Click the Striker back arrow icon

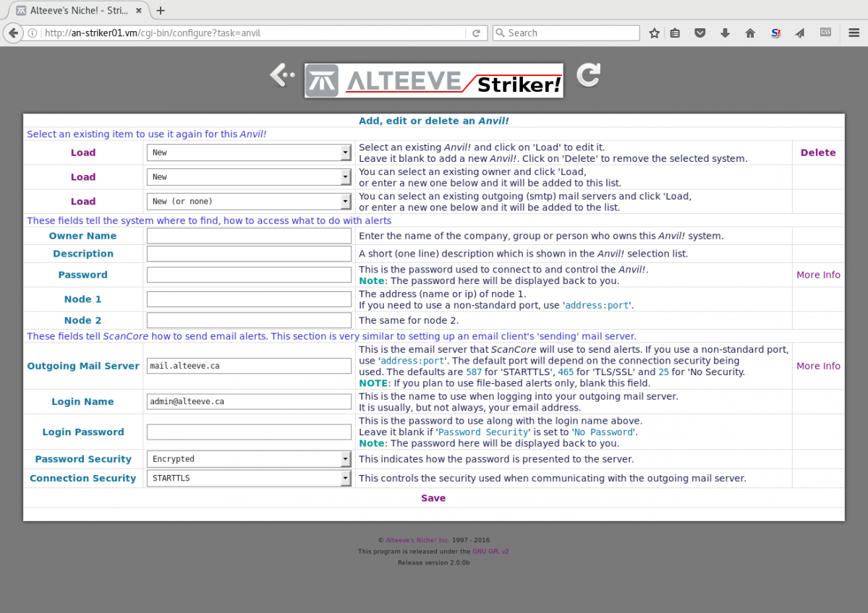(x=281, y=74)
